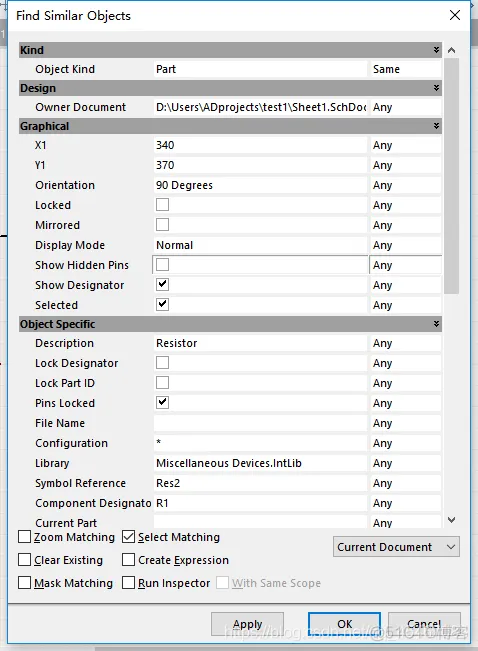Set Description match criterion Any
Image resolution: width=478 pixels, height=651 pixels.
point(405,343)
